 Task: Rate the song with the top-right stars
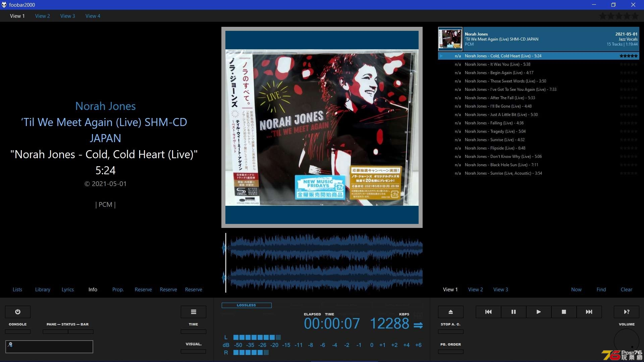pyautogui.click(x=619, y=16)
